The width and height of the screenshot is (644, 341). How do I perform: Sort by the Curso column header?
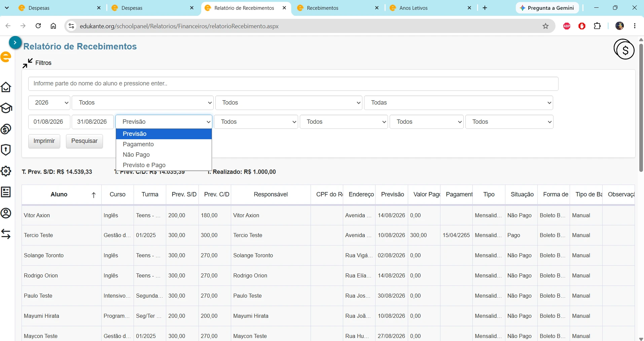[x=117, y=194]
